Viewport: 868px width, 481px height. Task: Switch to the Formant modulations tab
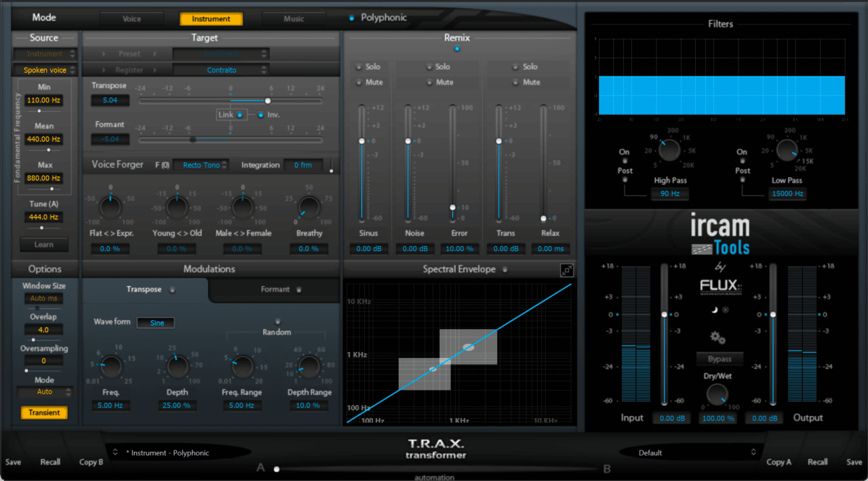(x=274, y=288)
